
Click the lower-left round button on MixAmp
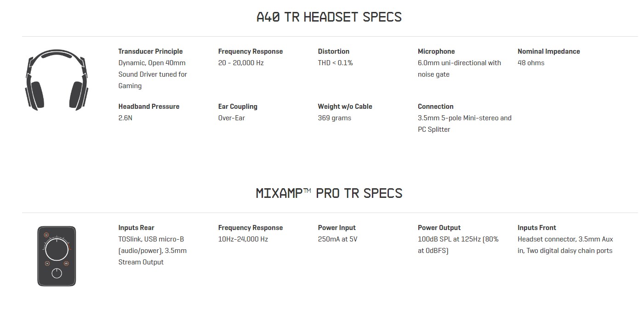point(47,264)
